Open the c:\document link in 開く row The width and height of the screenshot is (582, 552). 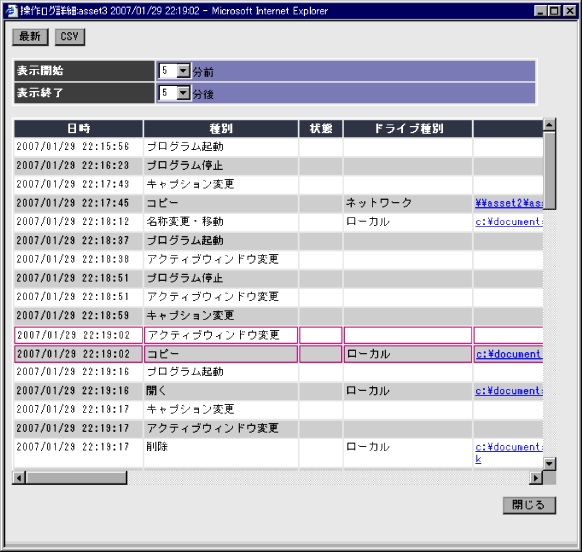pos(509,391)
